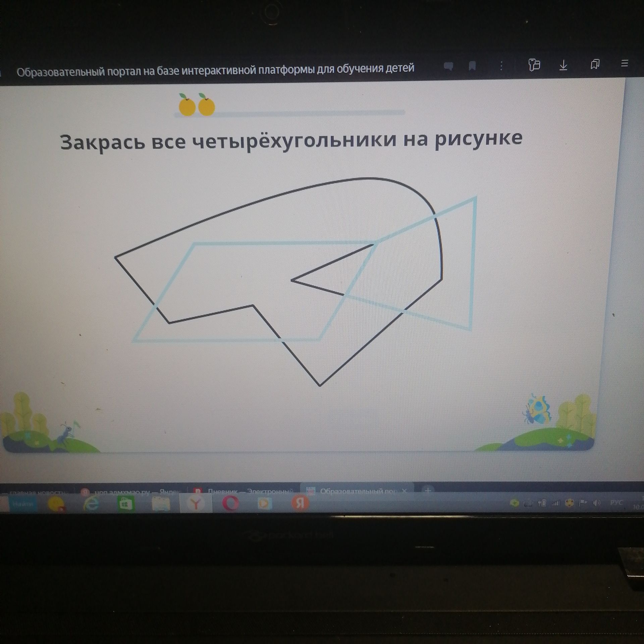Open Windows Store taskbar icon
The image size is (644, 644).
[126, 504]
